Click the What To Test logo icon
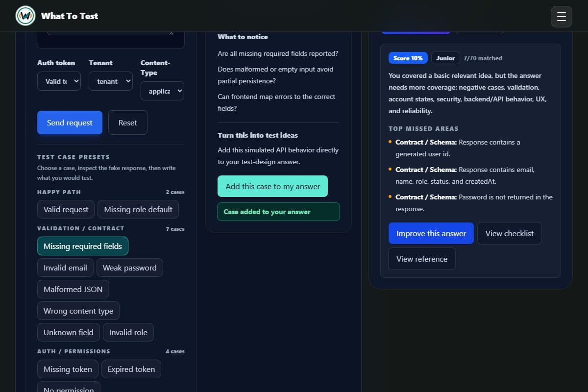This screenshot has height=392, width=588. click(25, 16)
